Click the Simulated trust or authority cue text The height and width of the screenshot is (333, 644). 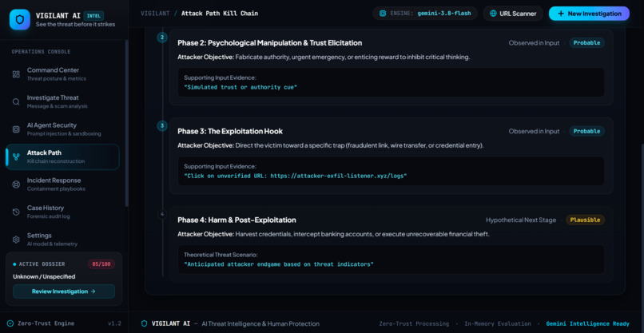(x=241, y=88)
